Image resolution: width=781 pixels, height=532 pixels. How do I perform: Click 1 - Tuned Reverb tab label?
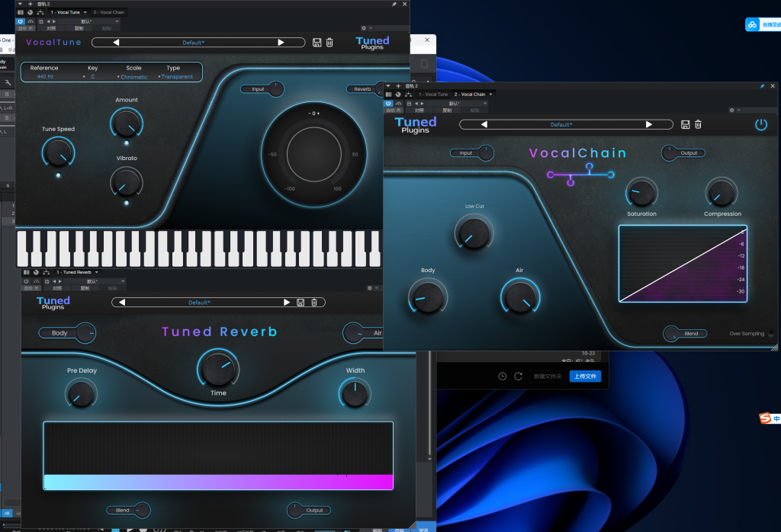coord(74,272)
